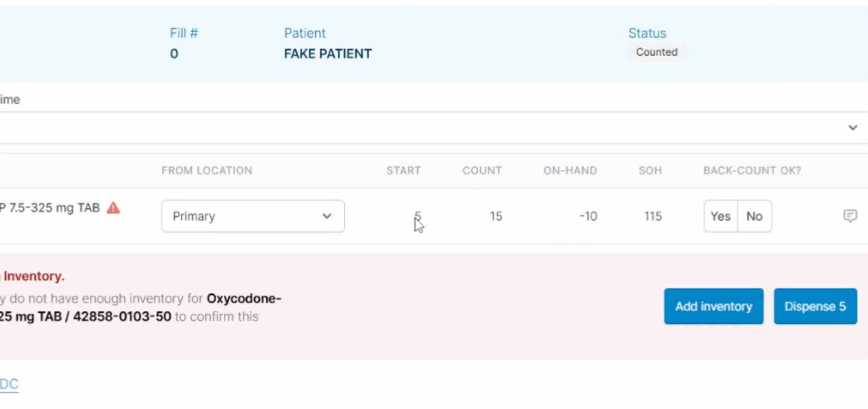Open the NDC link at bottom
The image size is (868, 409).
coord(9,384)
